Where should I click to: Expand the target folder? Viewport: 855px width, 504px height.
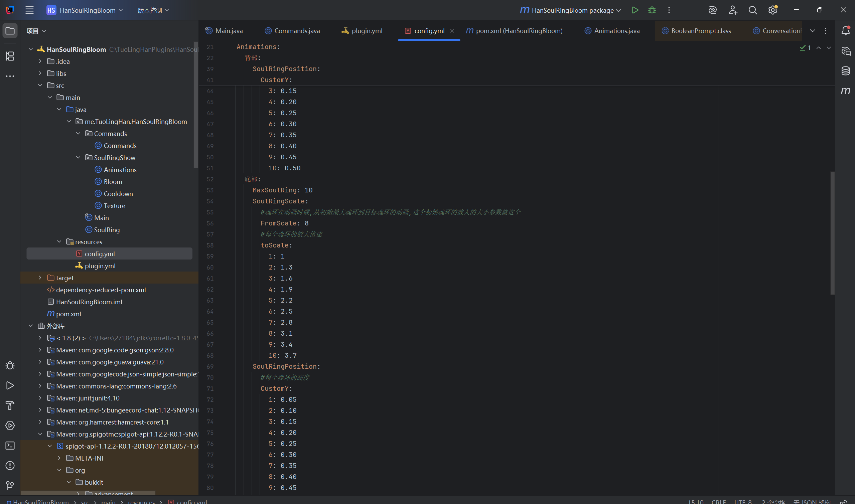pyautogui.click(x=40, y=278)
